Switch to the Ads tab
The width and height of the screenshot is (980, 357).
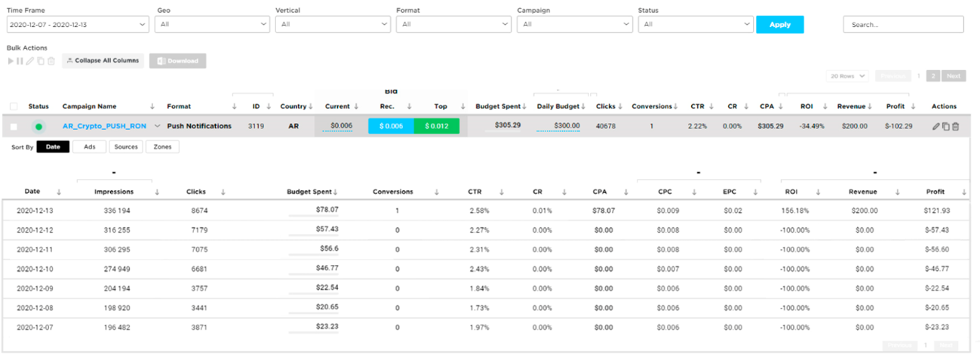click(89, 146)
